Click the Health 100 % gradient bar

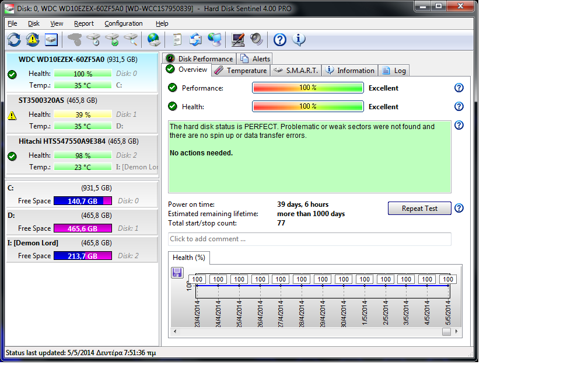(308, 107)
